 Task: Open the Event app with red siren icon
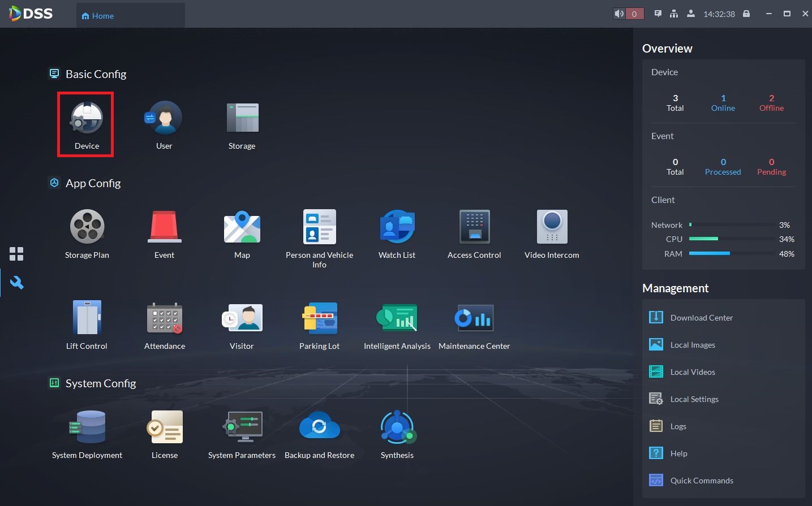point(165,234)
